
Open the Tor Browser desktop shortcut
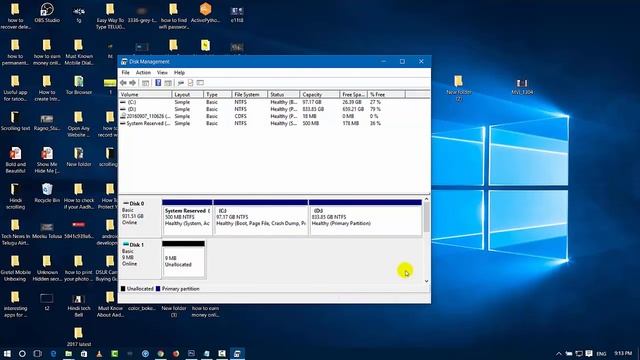[x=79, y=85]
